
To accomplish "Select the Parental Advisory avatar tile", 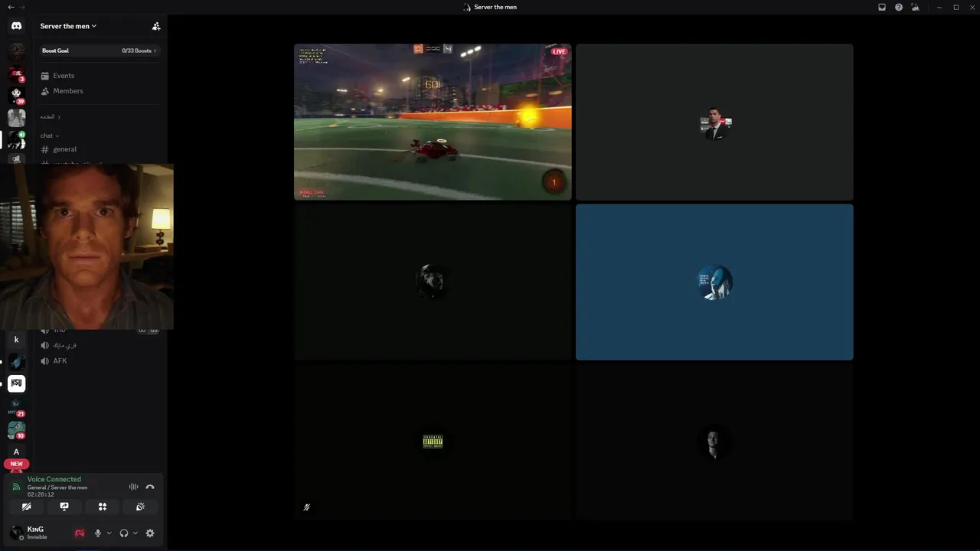I will [433, 442].
